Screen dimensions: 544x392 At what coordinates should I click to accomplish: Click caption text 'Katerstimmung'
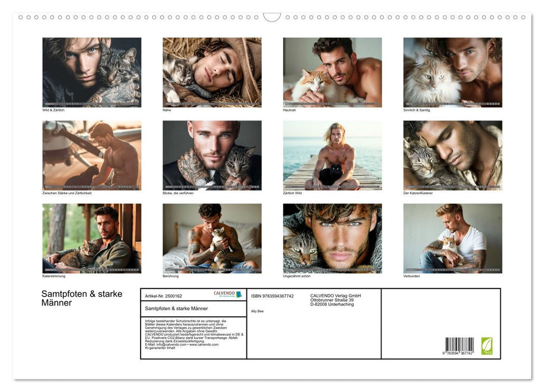pos(54,276)
